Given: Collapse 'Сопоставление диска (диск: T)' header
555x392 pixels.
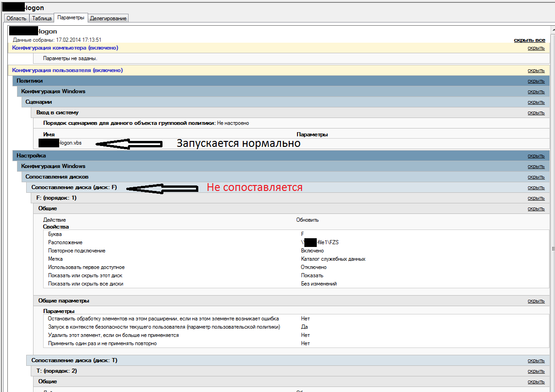Looking at the screenshot, I should click(x=74, y=360).
